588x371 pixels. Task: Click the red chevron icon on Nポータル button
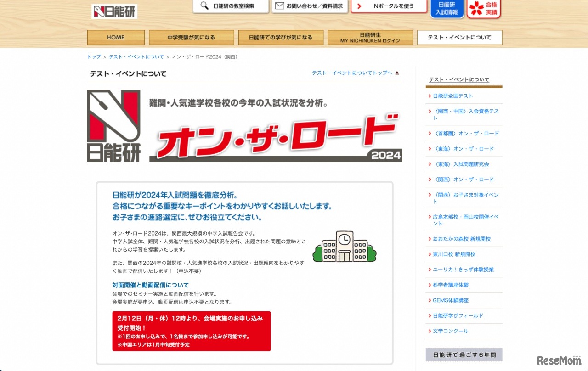click(359, 6)
